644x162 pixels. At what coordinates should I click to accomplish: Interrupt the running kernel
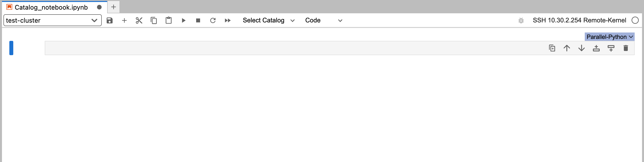point(198,20)
